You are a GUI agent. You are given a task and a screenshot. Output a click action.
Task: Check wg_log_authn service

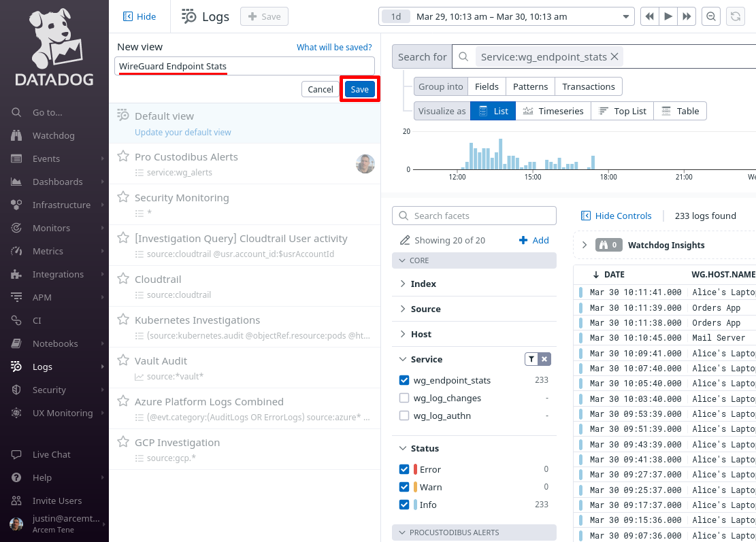click(404, 416)
